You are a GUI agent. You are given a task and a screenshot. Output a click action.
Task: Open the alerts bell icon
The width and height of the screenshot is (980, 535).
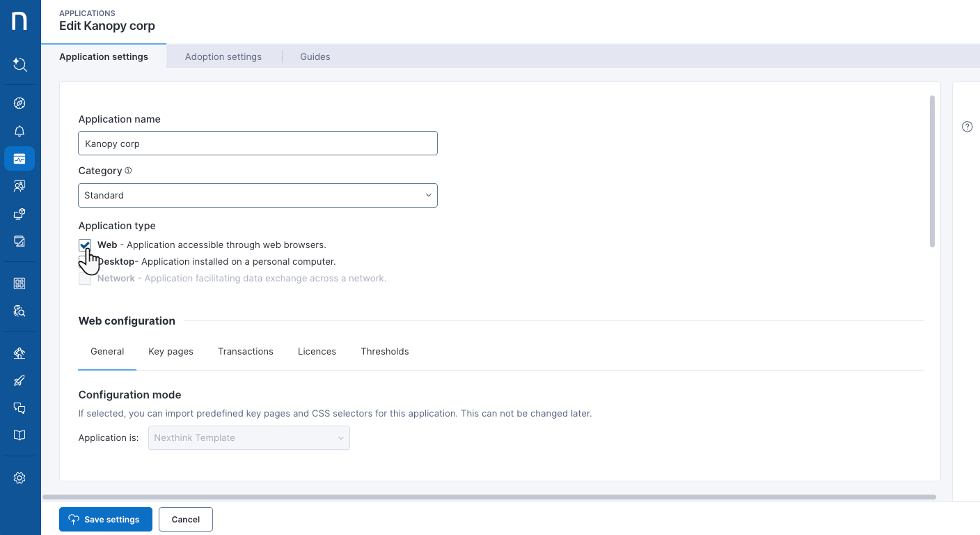pos(19,131)
